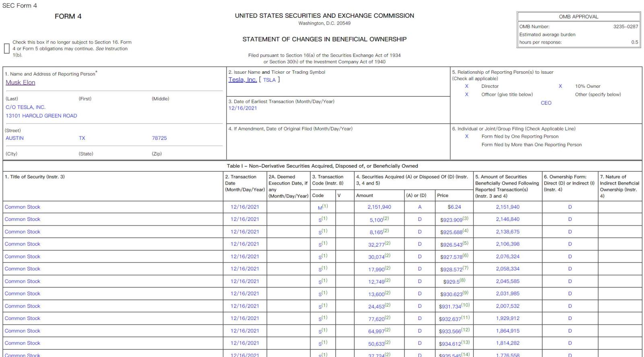Click footnote (3) beside price $923.909
644x357 pixels.
pos(466,218)
